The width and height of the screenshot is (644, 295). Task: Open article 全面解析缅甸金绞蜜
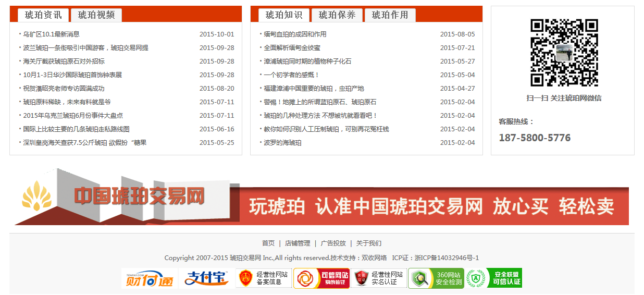tap(292, 48)
